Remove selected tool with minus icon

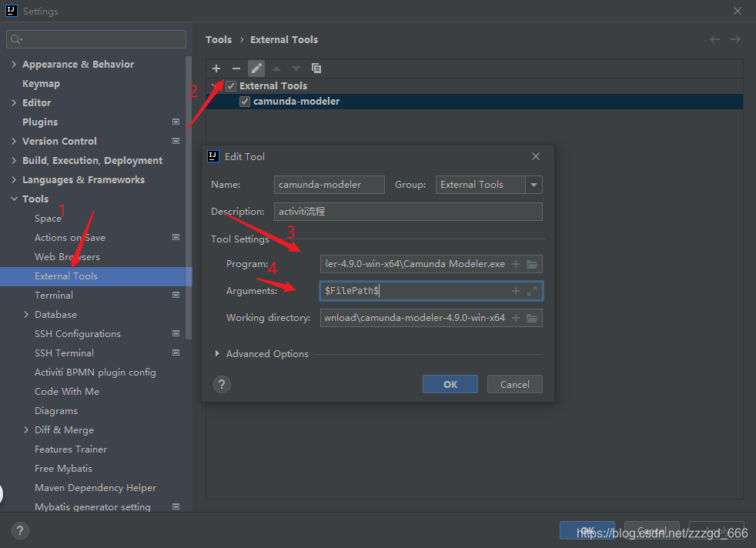[x=236, y=68]
